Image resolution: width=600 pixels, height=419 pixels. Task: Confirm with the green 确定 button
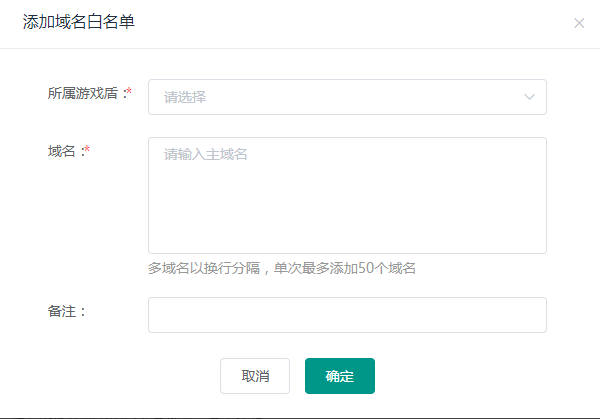click(339, 376)
